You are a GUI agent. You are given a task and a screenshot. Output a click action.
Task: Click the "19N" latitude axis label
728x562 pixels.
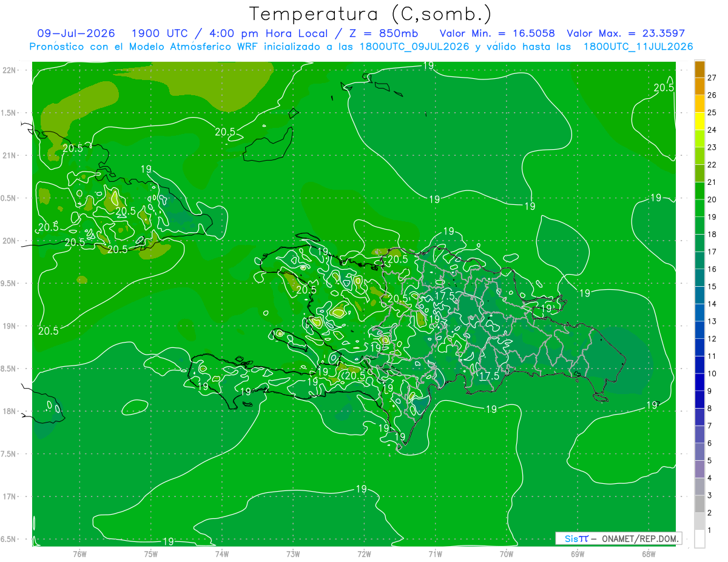tap(10, 326)
